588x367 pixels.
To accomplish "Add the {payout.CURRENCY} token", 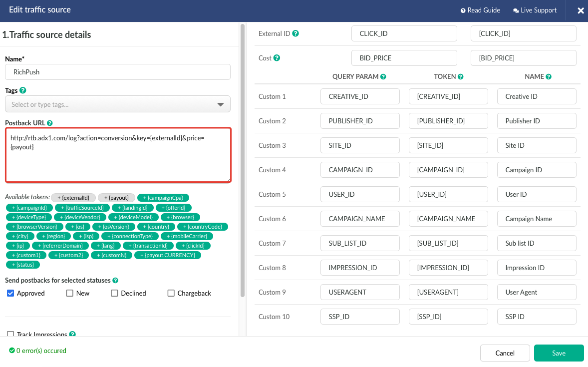I will pos(168,255).
